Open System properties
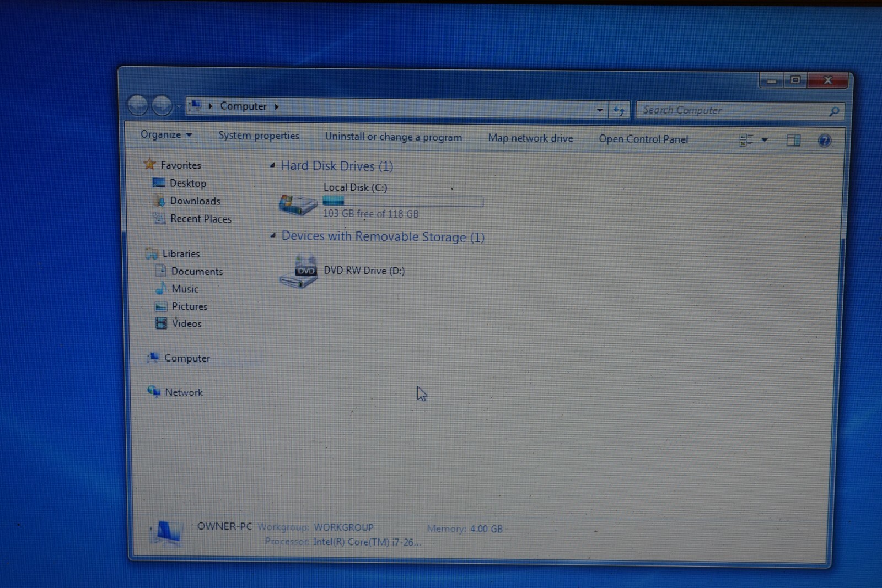The width and height of the screenshot is (882, 588). point(259,136)
